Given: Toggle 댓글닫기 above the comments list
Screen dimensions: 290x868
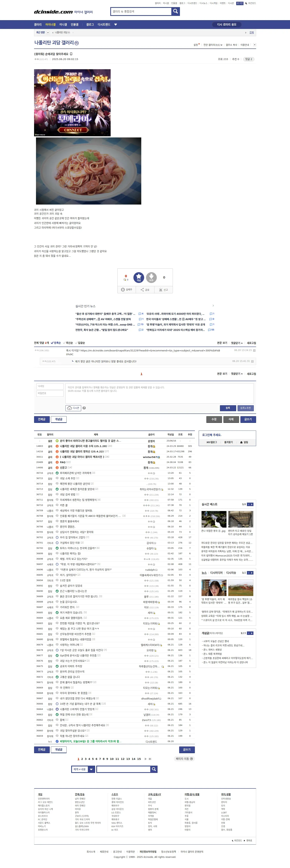Looking at the screenshot, I should pos(237,343).
